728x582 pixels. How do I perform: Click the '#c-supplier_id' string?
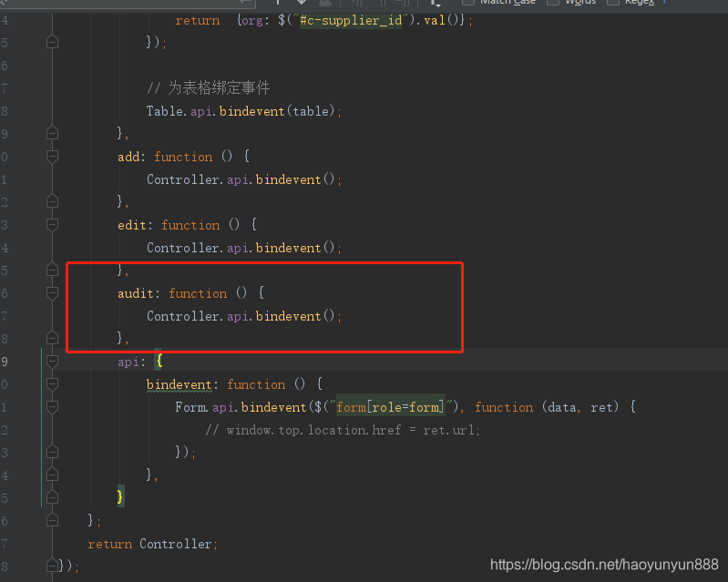click(x=351, y=20)
